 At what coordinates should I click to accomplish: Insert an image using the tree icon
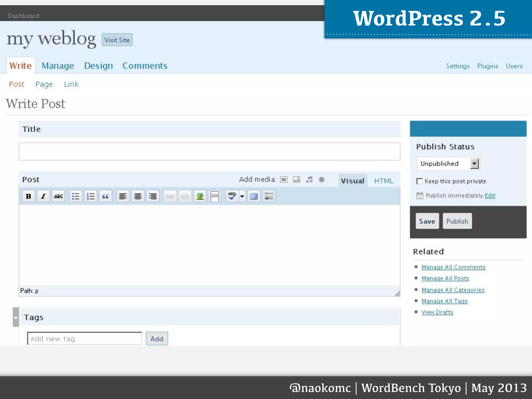click(x=200, y=196)
